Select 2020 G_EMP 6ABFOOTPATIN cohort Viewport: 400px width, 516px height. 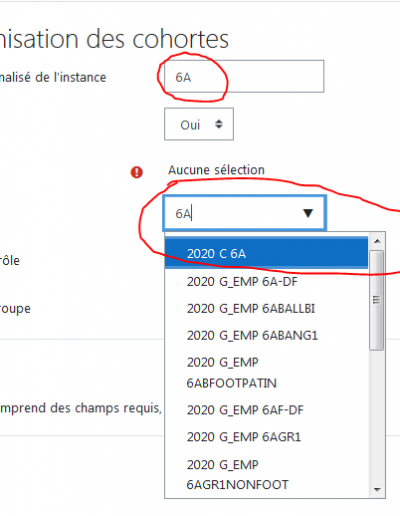click(266, 373)
